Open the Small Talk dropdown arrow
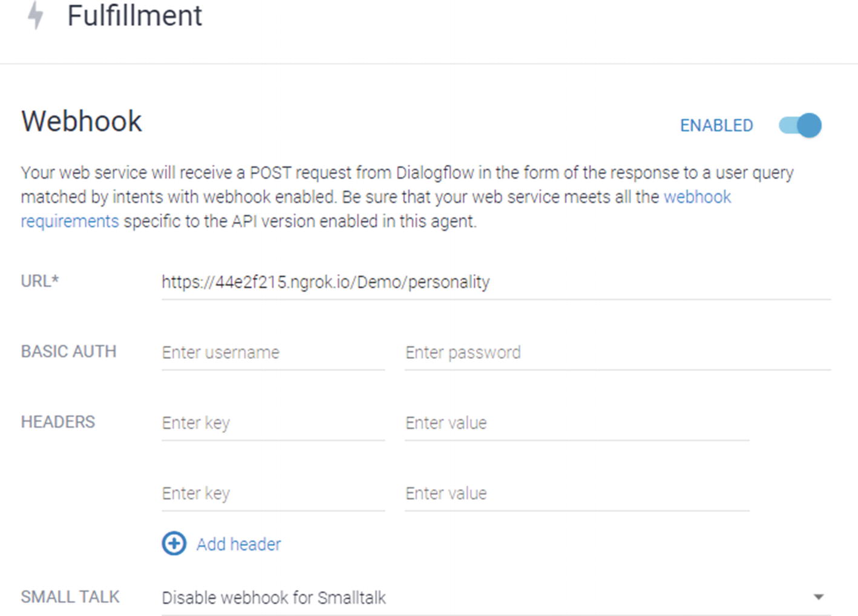Viewport: 858px width, 616px height. [x=818, y=597]
